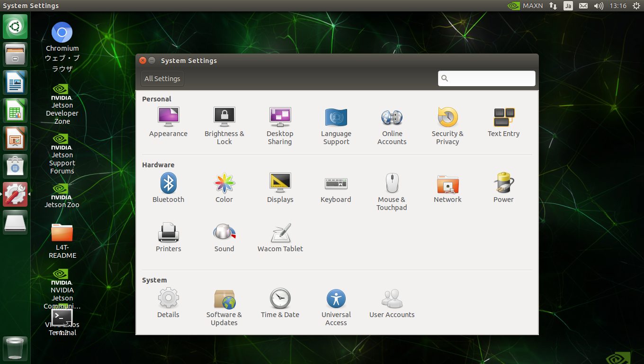Image resolution: width=644 pixels, height=364 pixels.
Task: Click the All Settings button
Action: [x=162, y=79]
